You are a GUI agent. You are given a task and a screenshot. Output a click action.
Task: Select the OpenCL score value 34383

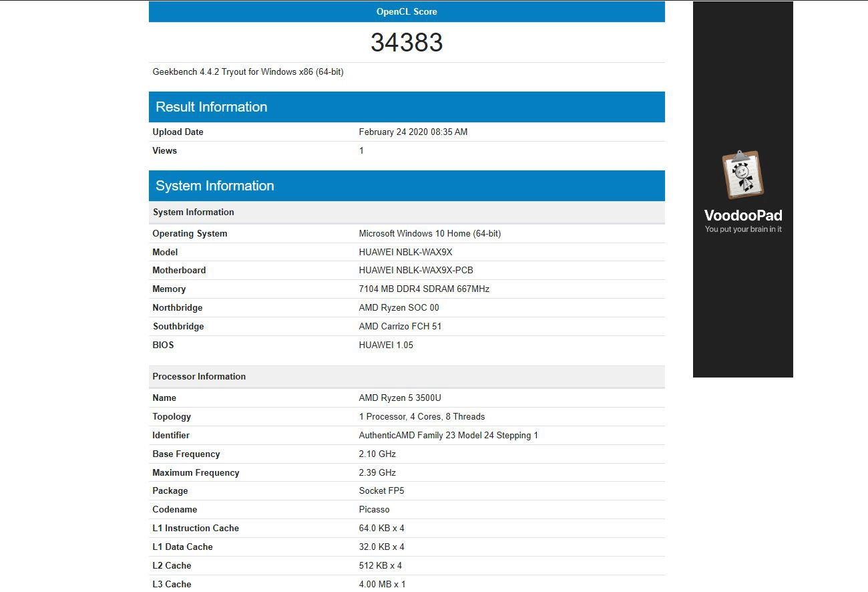(x=407, y=42)
